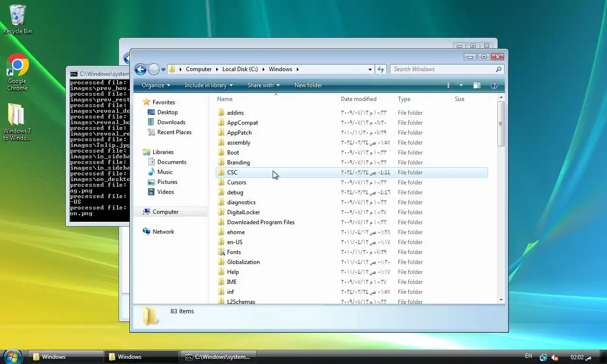Screen dimensions: 607x364
Task: Click New folder in the toolbar
Action: (x=308, y=85)
